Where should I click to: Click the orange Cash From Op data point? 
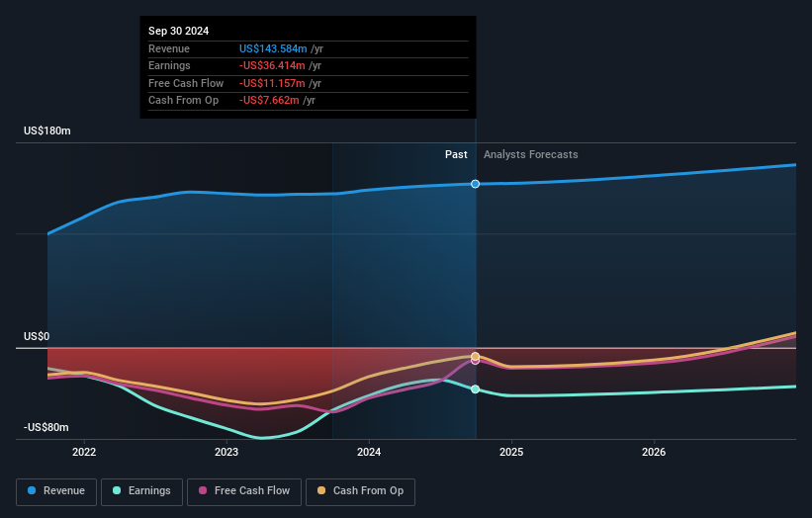tap(476, 356)
